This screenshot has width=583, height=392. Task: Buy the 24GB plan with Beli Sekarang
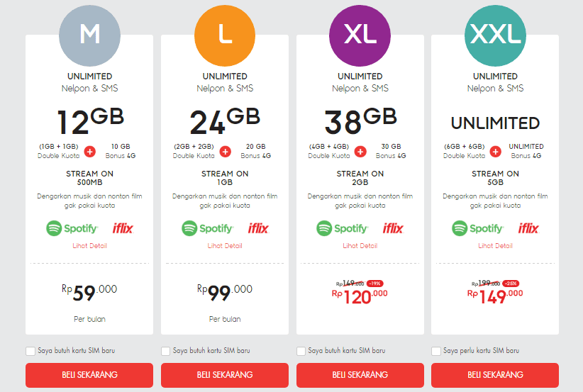[225, 375]
